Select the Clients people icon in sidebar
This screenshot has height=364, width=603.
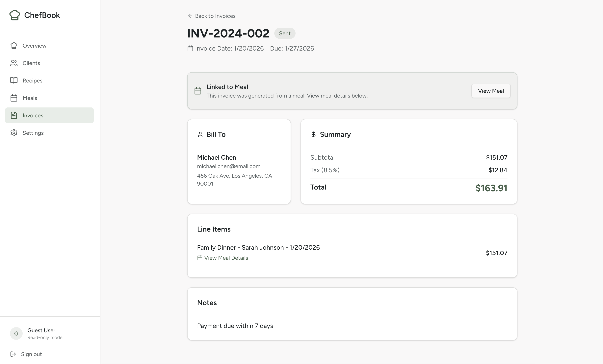pos(14,63)
